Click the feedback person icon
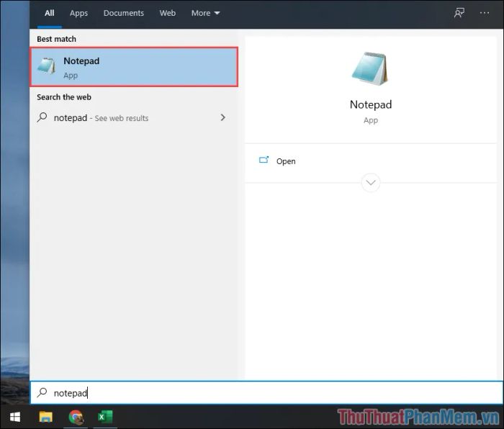The image size is (504, 429). (x=459, y=13)
